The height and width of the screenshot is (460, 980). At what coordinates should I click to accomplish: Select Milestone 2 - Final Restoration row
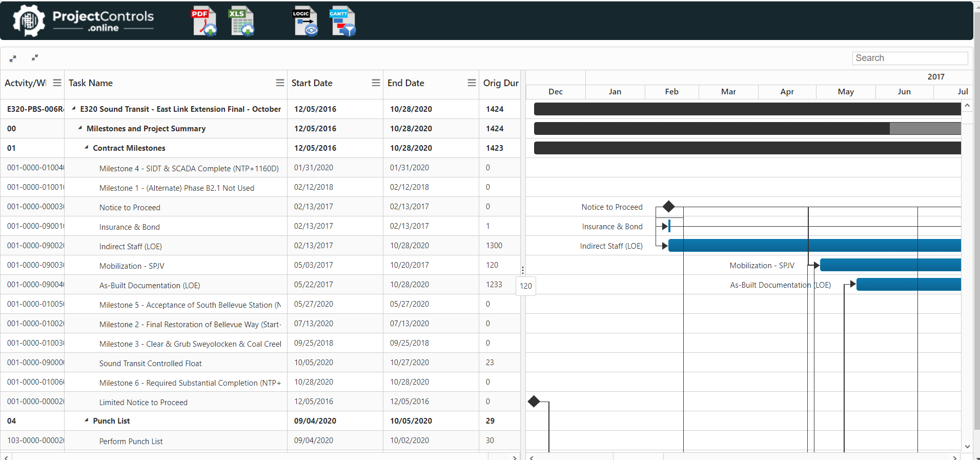260,324
